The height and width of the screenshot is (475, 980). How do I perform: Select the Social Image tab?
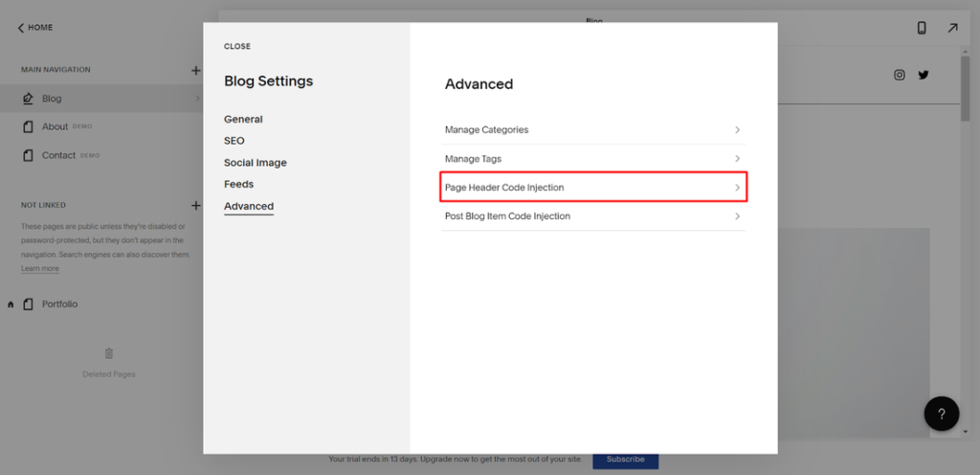pyautogui.click(x=256, y=163)
